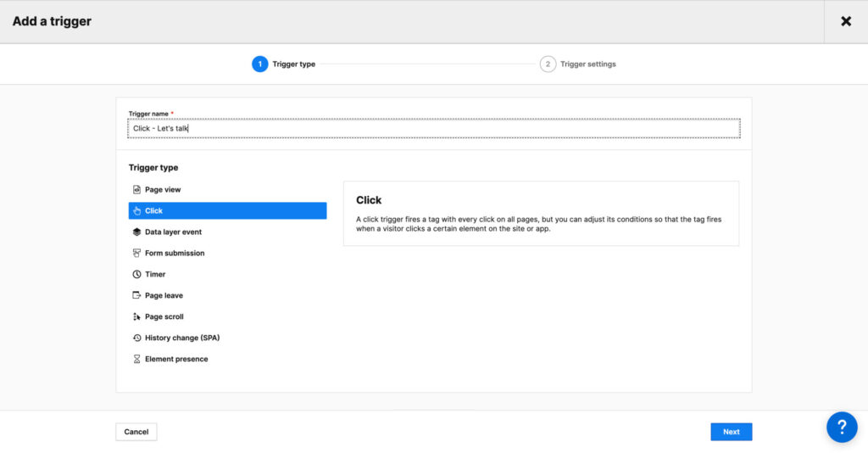Pick the Page leave trigger type
This screenshot has width=868, height=453.
point(164,295)
